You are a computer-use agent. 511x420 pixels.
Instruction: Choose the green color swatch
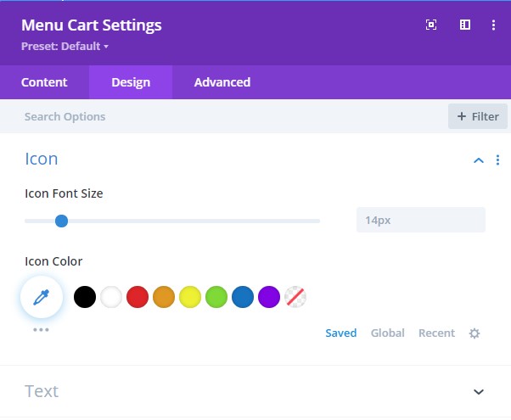pyautogui.click(x=216, y=297)
